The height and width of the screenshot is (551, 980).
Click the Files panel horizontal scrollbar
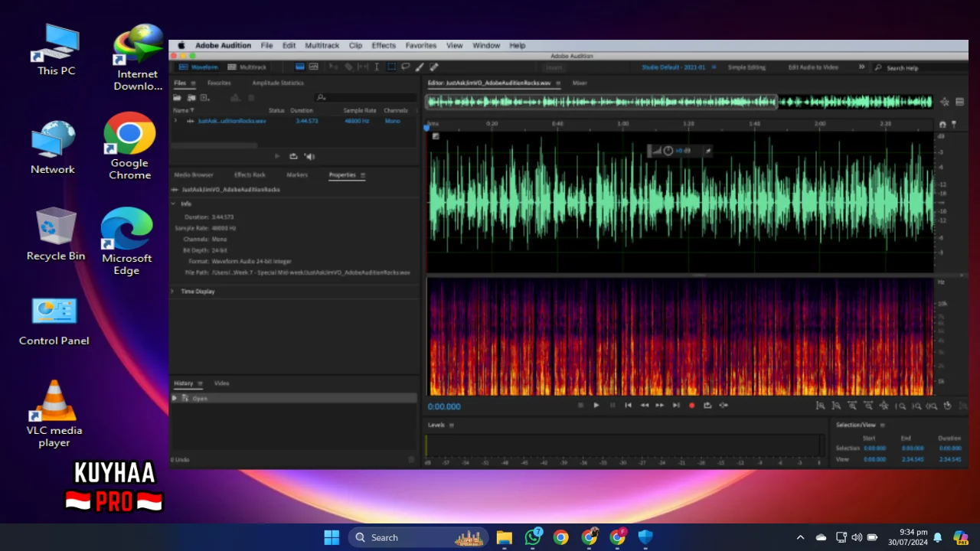(x=214, y=144)
